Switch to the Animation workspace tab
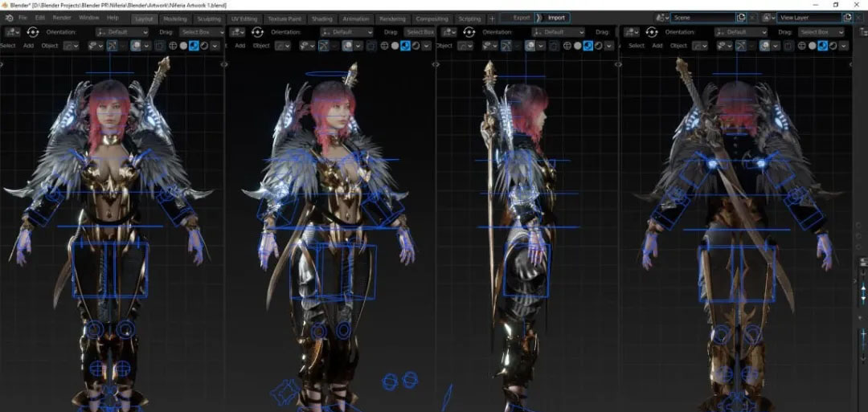 (x=356, y=18)
